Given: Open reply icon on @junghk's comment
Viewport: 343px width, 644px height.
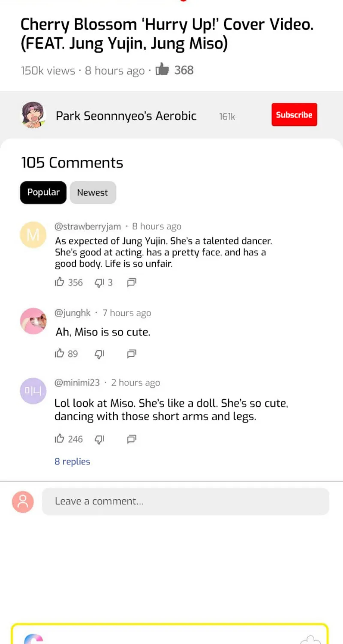Looking at the screenshot, I should click(x=132, y=353).
